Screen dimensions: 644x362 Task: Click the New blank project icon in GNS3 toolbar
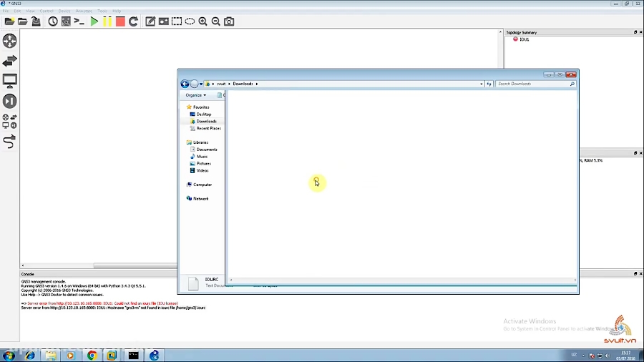(x=9, y=21)
